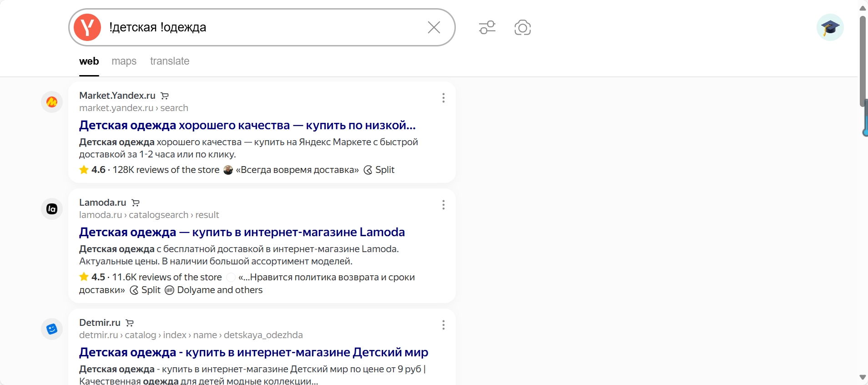Image resolution: width=868 pixels, height=385 pixels.
Task: Click the Detmir.ru site name
Action: 100,323
